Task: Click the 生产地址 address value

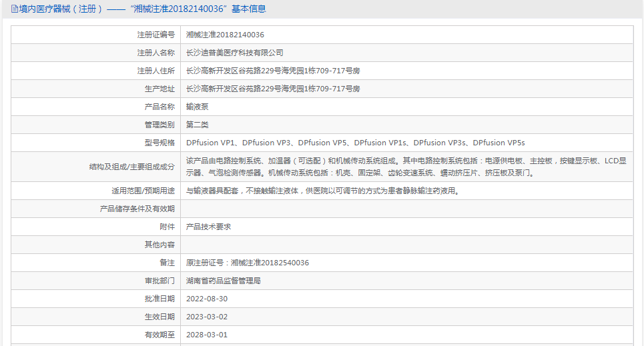Action: [x=272, y=89]
